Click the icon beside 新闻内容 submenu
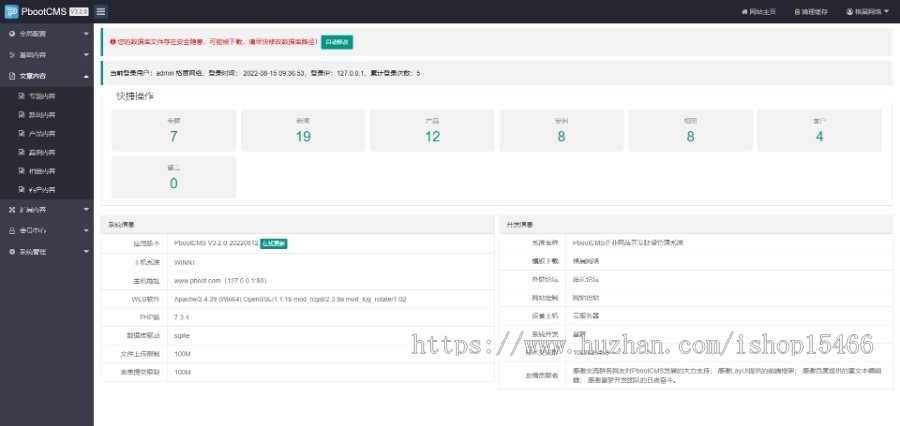This screenshot has width=900, height=426. coord(22,115)
